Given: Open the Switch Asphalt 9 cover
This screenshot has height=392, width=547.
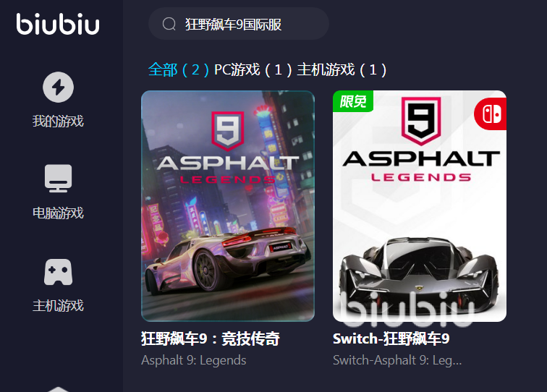Looking at the screenshot, I should click(420, 206).
